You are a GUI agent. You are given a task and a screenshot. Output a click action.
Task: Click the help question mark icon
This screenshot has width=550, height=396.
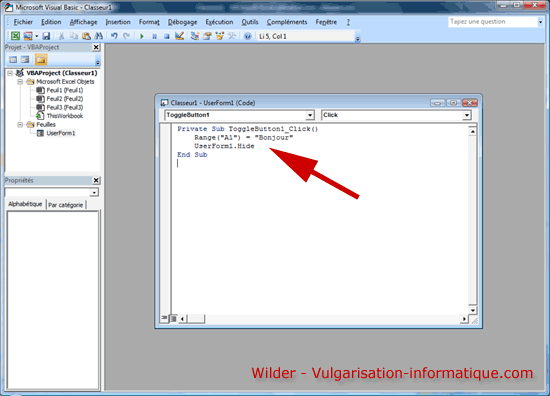pos(248,36)
